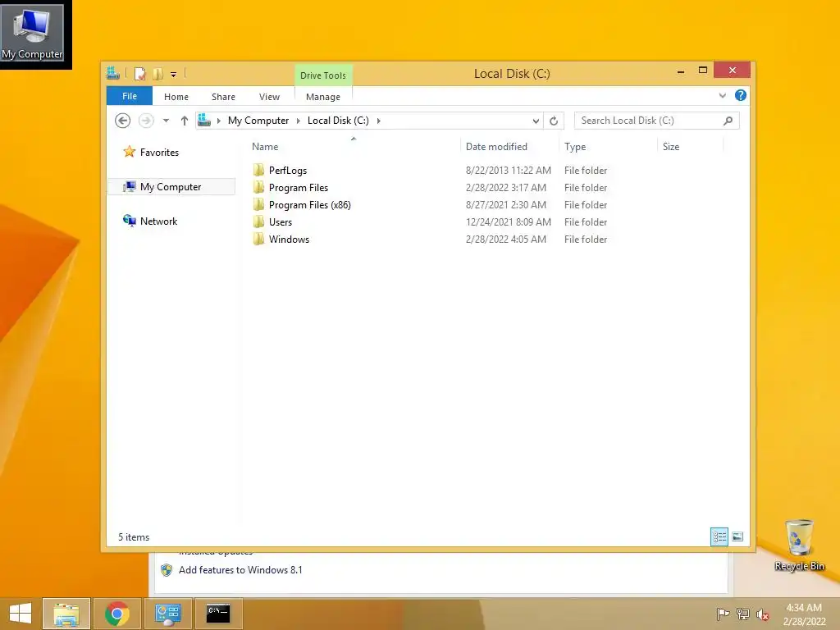Screen dimensions: 840x630
Task: Open the Command Prompt taskbar icon
Action: [x=218, y=614]
